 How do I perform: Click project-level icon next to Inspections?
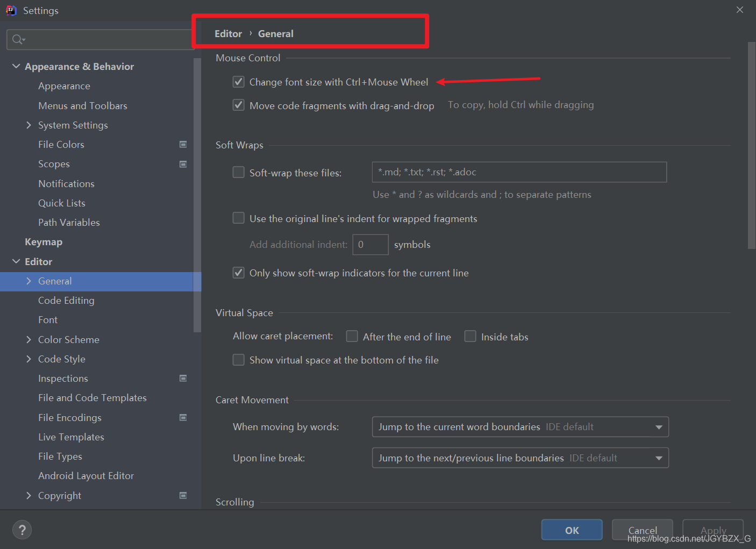pyautogui.click(x=183, y=378)
